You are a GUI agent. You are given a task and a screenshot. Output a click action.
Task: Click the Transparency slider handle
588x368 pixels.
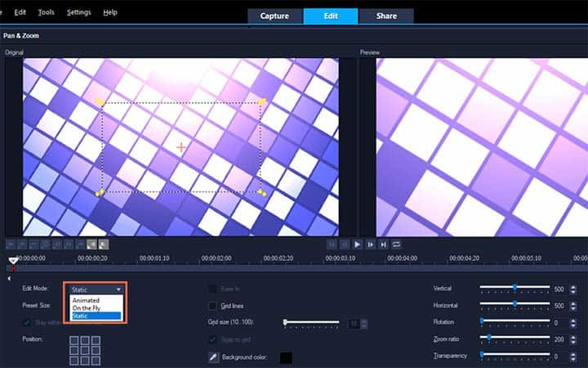click(482, 354)
